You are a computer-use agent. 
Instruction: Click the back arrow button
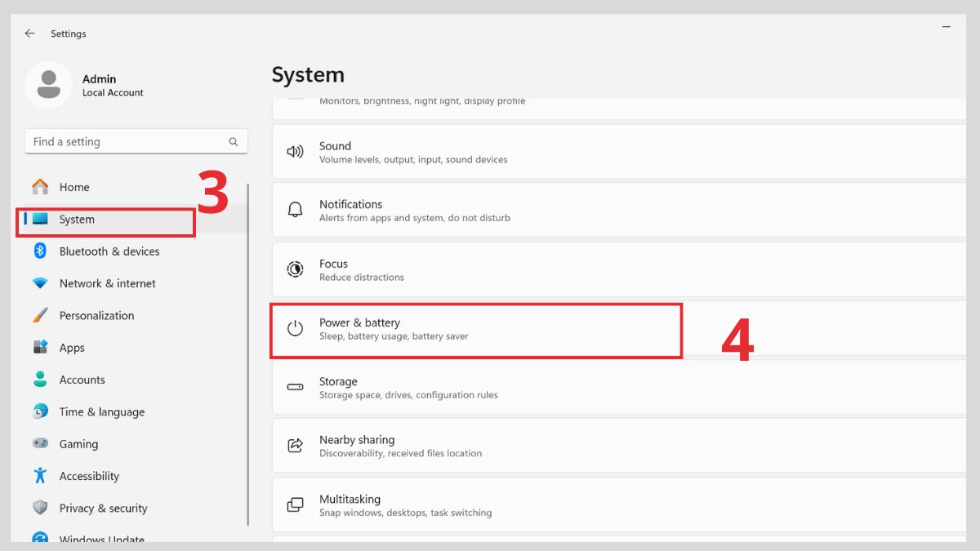pyautogui.click(x=29, y=33)
